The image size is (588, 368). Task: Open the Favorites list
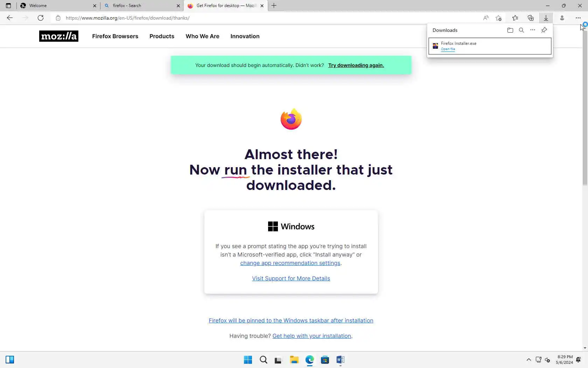pos(515,18)
